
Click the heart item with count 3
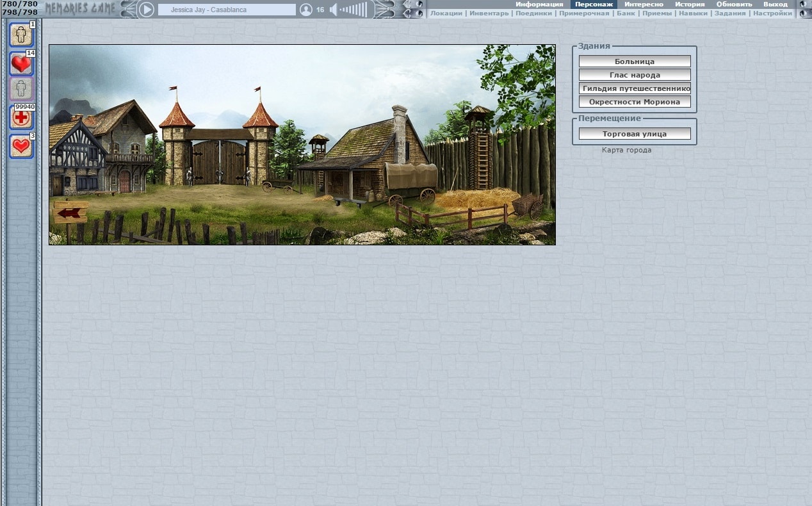[x=20, y=146]
